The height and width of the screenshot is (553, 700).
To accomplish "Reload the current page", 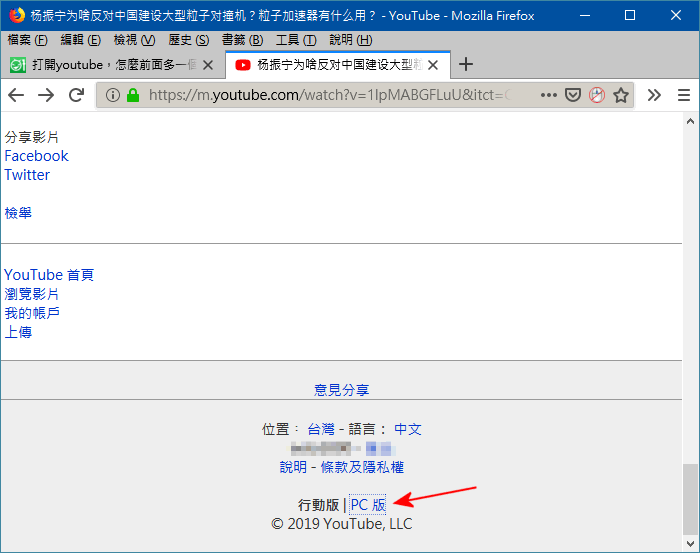I will [76, 95].
